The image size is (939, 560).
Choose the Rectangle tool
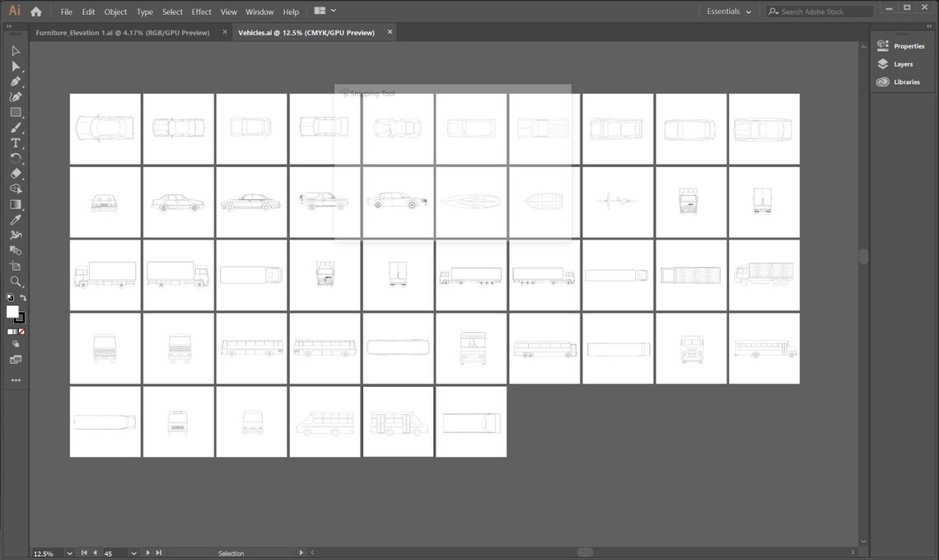coord(15,112)
